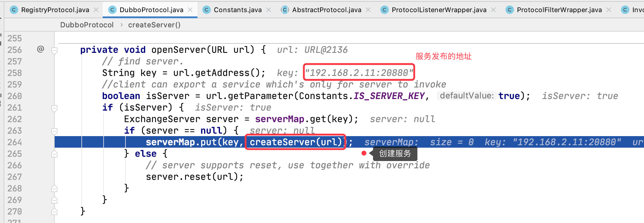Click the defaultValue: parameter hint
This screenshot has height=223, width=644.
[x=467, y=96]
